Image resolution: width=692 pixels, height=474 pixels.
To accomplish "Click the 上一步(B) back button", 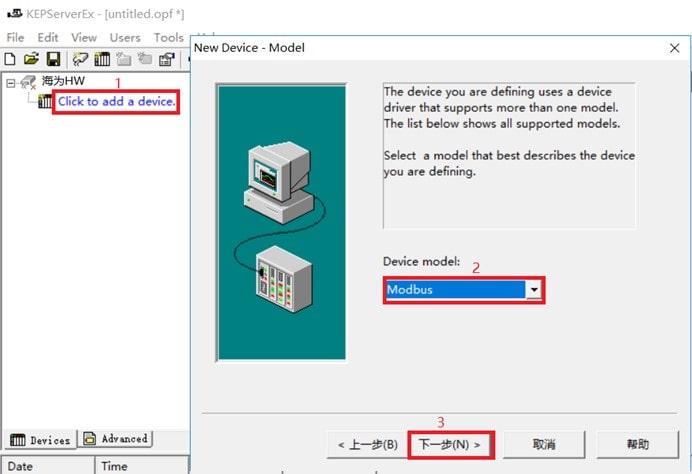I will pyautogui.click(x=367, y=445).
